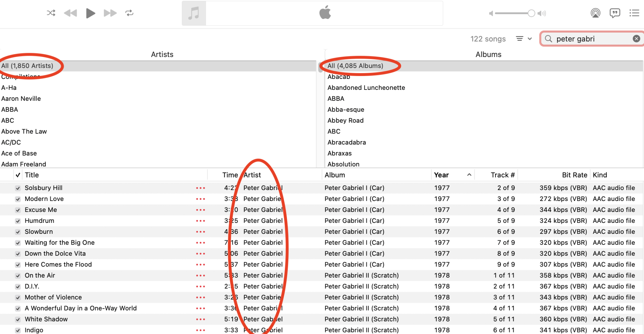Skip to next track

110,13
